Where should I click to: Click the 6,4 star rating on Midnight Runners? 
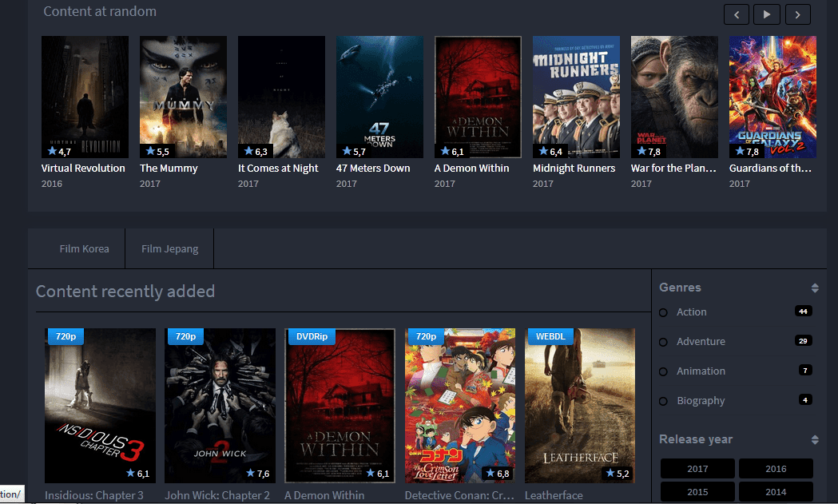[550, 151]
